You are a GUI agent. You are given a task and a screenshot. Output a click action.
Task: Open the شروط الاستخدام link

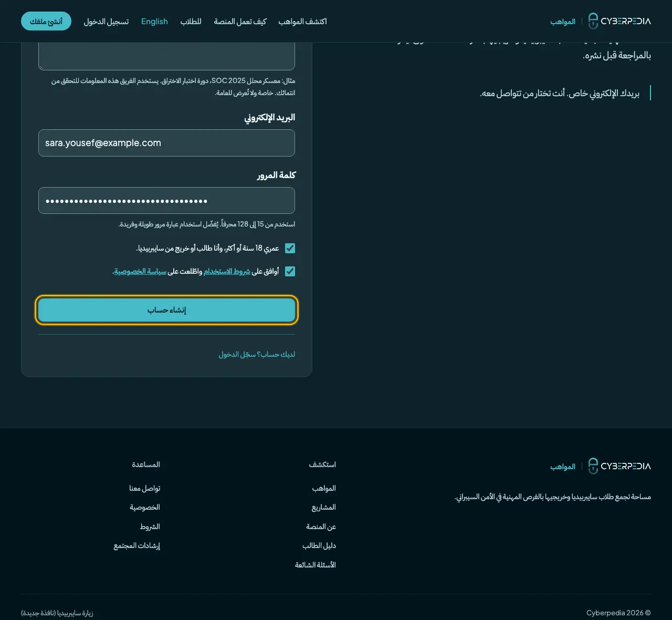tap(227, 271)
